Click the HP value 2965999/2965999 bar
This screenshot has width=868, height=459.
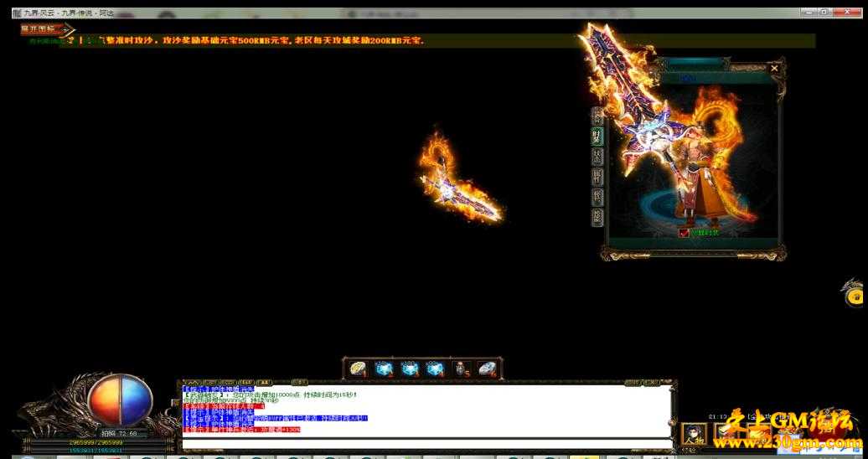click(x=96, y=443)
